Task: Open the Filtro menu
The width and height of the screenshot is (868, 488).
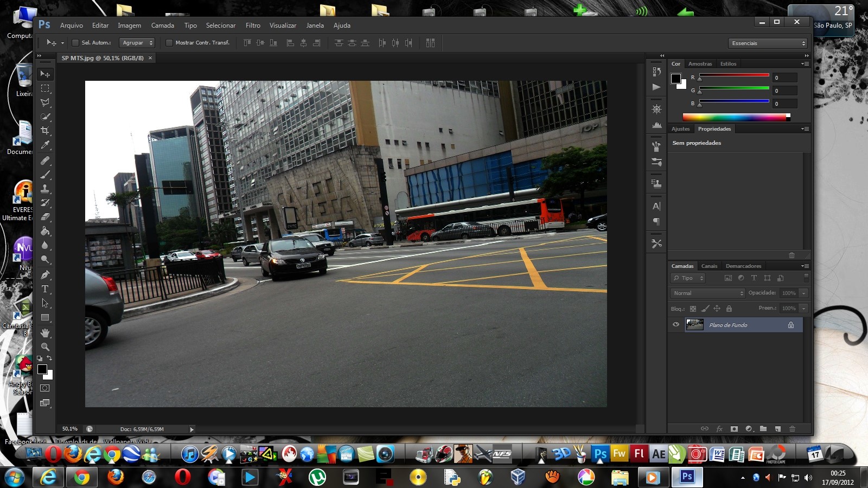Action: tap(253, 25)
